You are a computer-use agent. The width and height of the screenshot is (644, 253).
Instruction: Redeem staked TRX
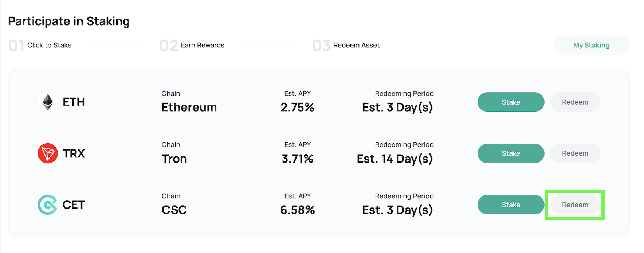[x=575, y=153]
